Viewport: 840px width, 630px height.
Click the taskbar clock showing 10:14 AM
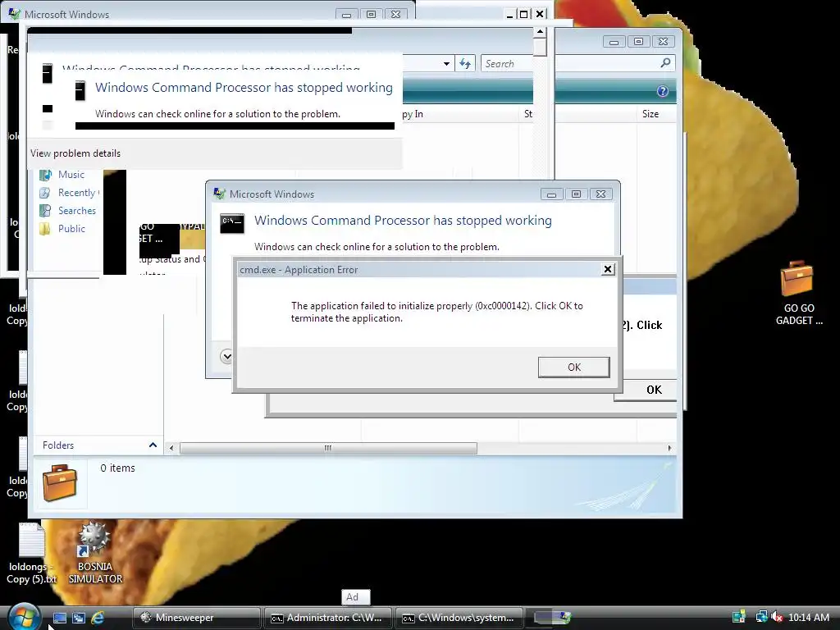point(809,617)
